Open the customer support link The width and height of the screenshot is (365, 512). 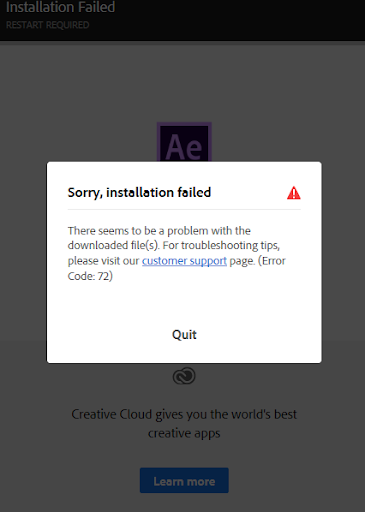[x=184, y=261]
